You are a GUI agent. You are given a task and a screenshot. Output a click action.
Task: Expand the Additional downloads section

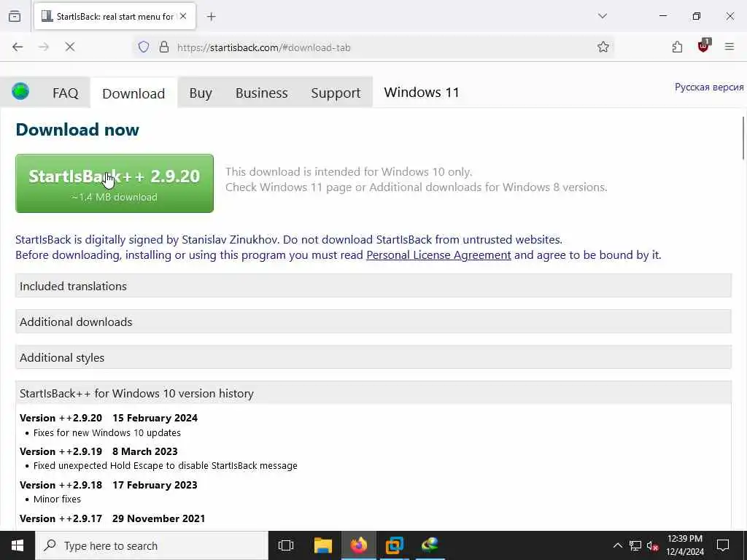pyautogui.click(x=373, y=322)
